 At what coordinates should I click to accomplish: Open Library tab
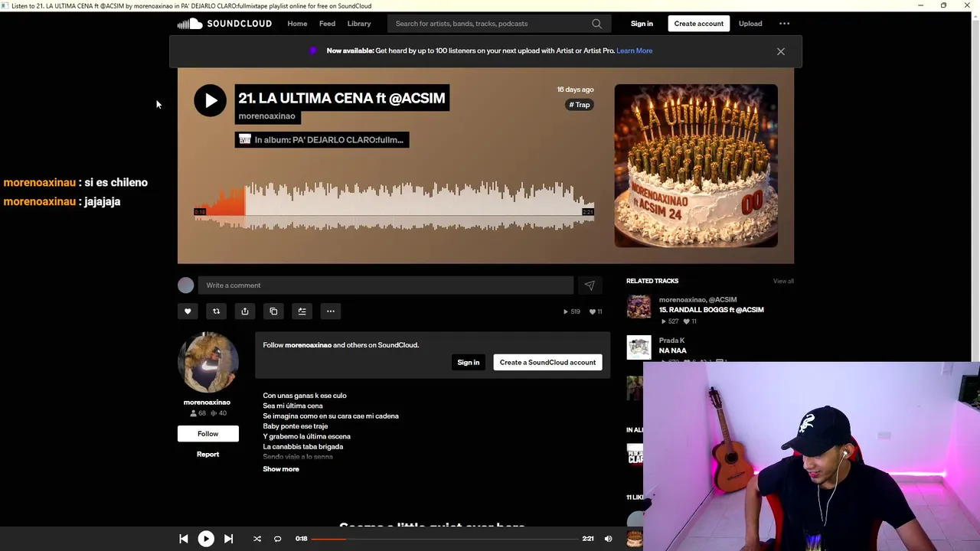[x=359, y=24]
